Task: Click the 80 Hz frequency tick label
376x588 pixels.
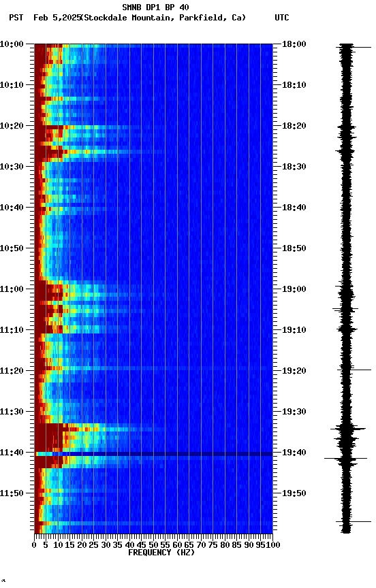Action: coord(225,545)
